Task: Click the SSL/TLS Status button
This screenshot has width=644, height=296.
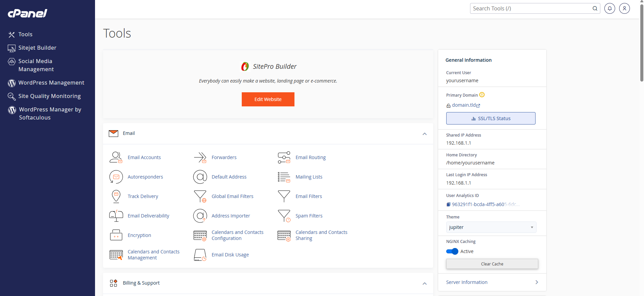Action: 491,118
